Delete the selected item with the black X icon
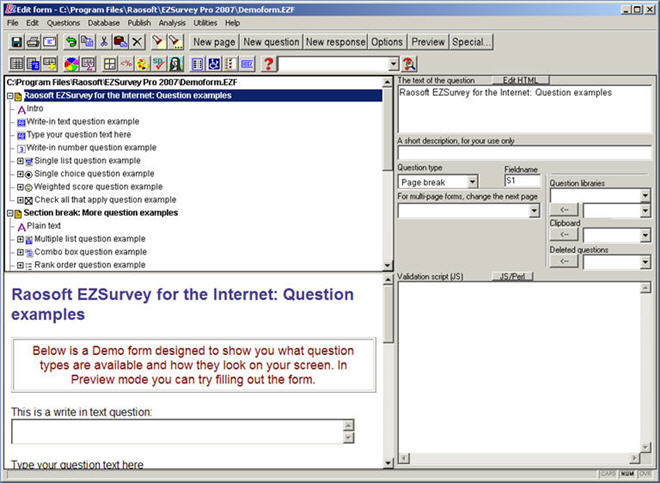Image resolution: width=660 pixels, height=483 pixels. tap(137, 42)
